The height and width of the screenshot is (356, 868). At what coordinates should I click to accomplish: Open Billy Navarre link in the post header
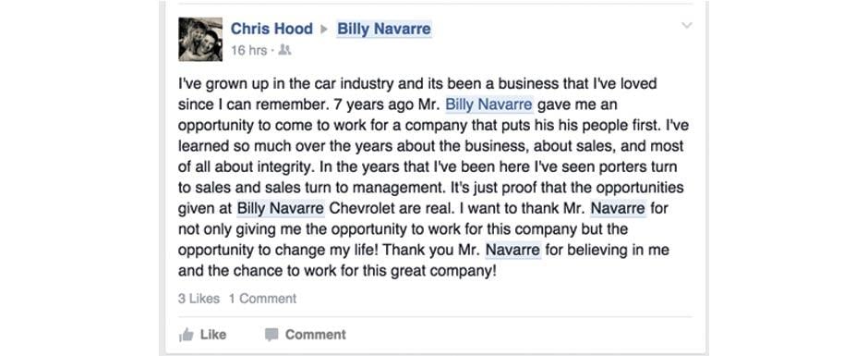click(x=384, y=29)
